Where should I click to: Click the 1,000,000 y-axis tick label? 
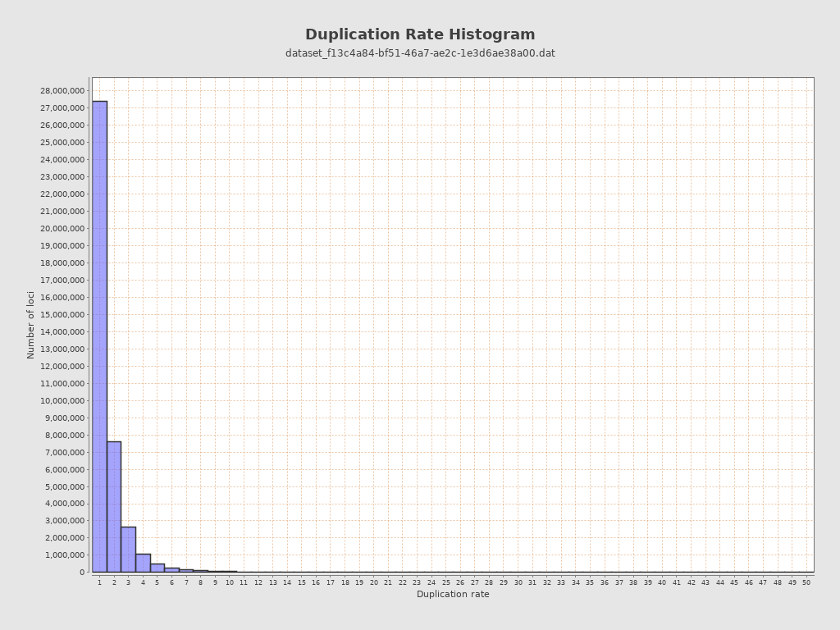(x=65, y=555)
